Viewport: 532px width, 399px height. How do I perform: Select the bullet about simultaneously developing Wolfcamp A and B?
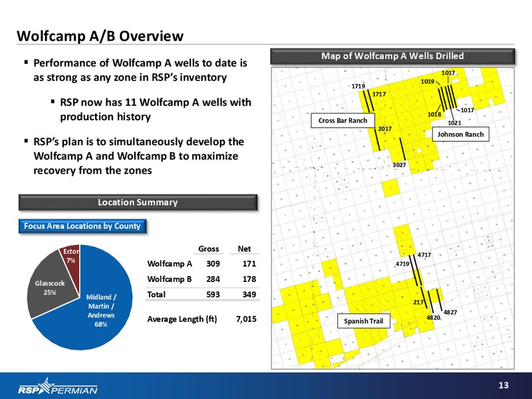pyautogui.click(x=139, y=156)
